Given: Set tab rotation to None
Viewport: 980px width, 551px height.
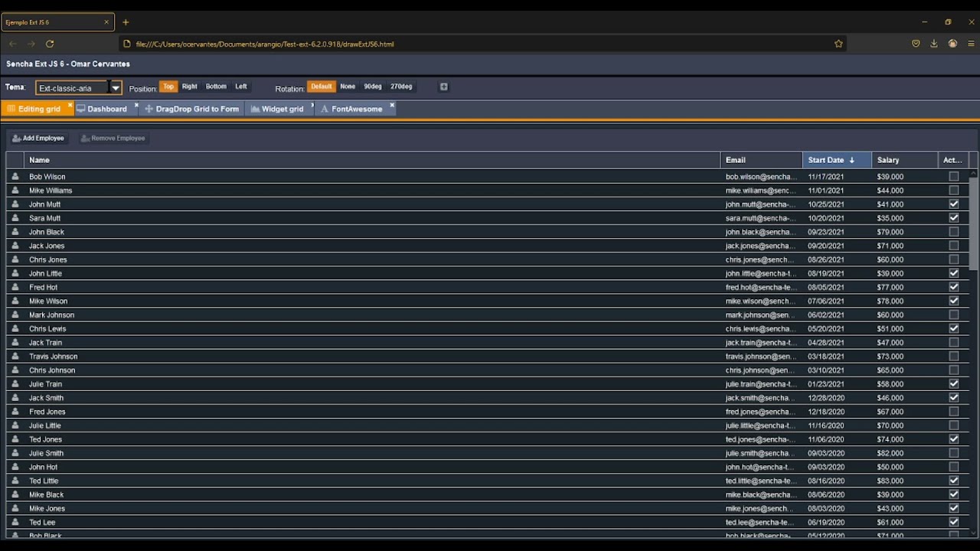Looking at the screenshot, I should coord(348,86).
